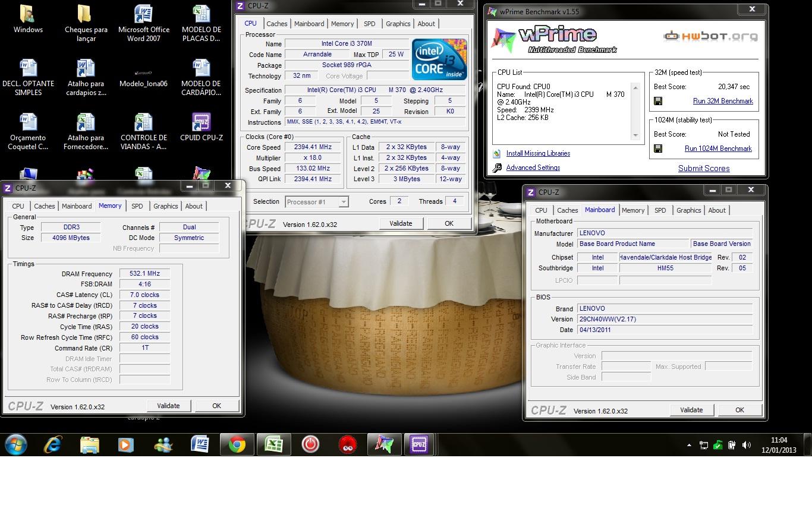Click Validate in the Memory CPU-Z window
The image size is (812, 521).
click(x=168, y=406)
